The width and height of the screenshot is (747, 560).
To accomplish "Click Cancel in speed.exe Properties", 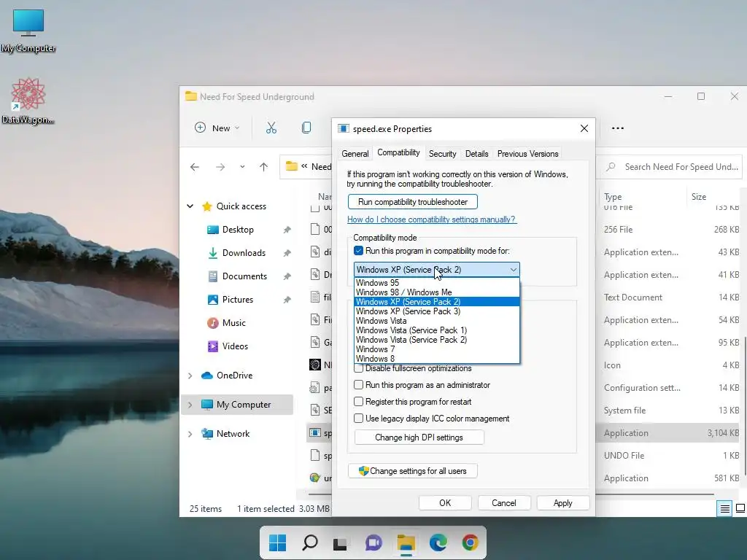I will pos(503,503).
